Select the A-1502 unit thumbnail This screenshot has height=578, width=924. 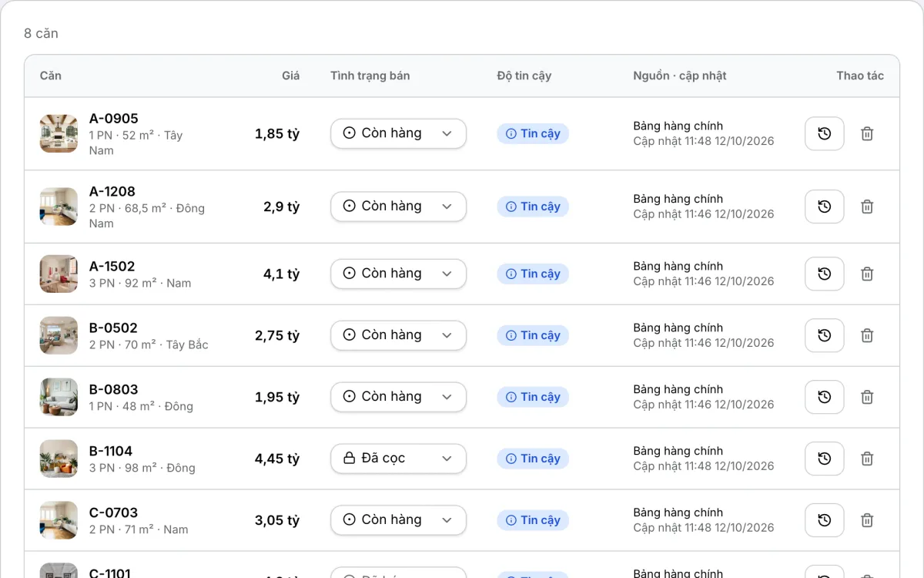point(59,274)
